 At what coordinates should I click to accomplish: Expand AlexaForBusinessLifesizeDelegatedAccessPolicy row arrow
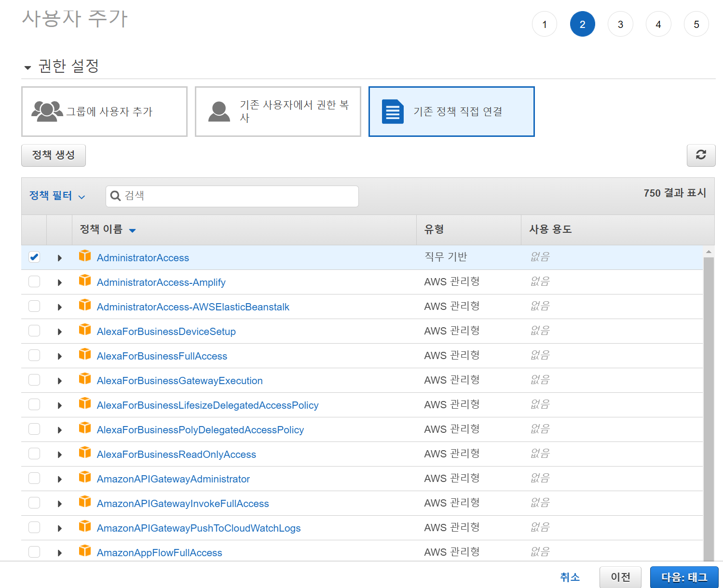pos(60,405)
